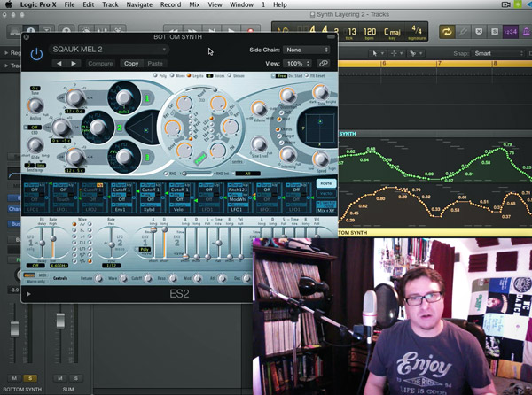
Task: Open the SQAUK MEL 2 preset dropdown
Action: coord(109,50)
